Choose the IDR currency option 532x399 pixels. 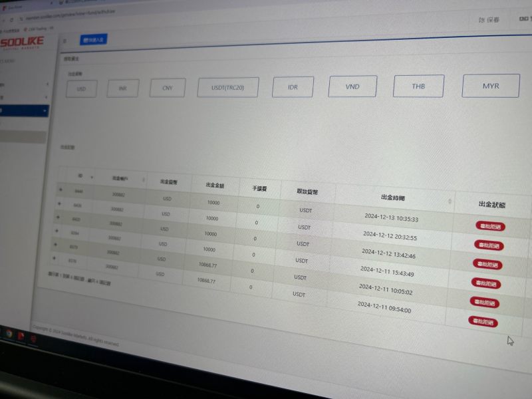(x=293, y=87)
